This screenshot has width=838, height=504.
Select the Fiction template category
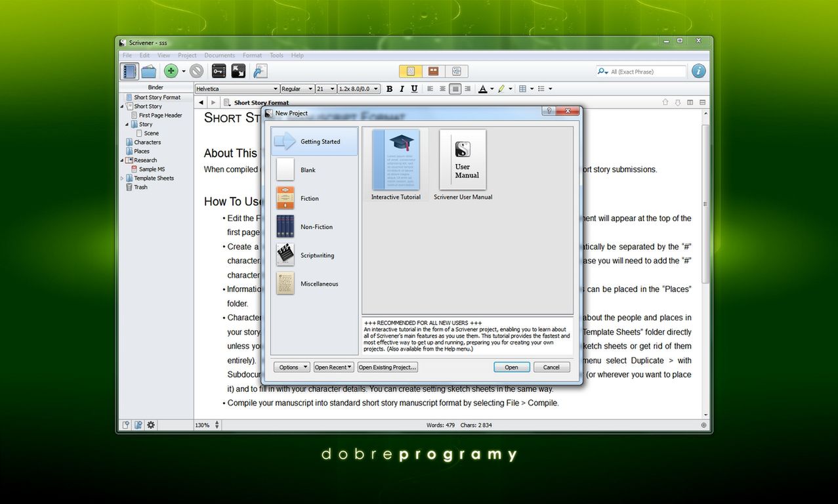click(x=315, y=198)
